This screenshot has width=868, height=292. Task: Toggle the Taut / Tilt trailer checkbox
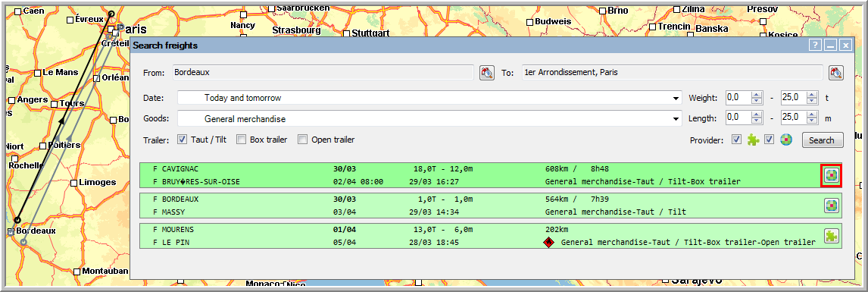182,140
